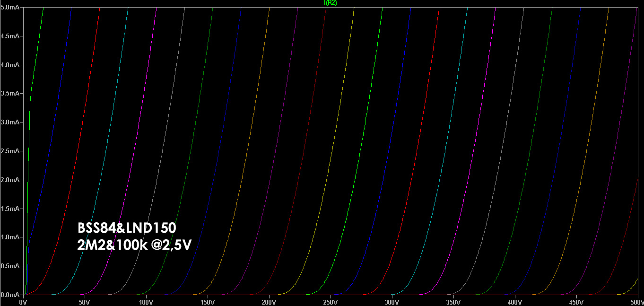Click the 2.0mA axis label
Viewport: 644px width, 306px height.
tap(9, 180)
